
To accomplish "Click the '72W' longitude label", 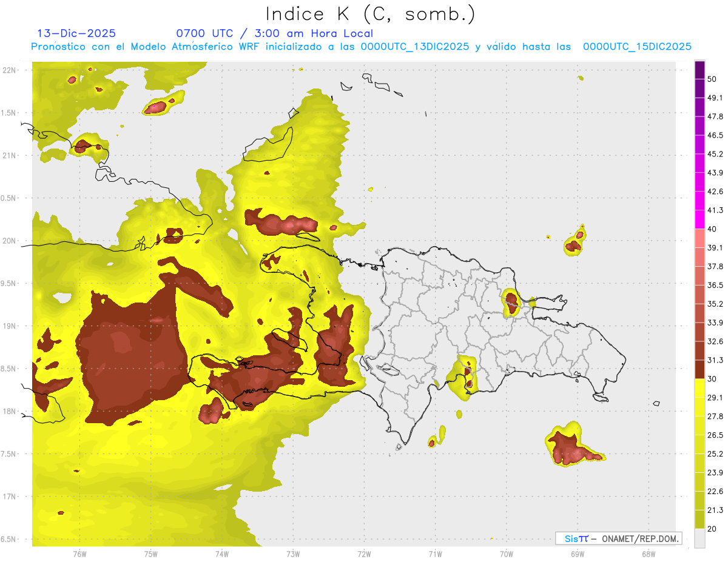I will [364, 554].
